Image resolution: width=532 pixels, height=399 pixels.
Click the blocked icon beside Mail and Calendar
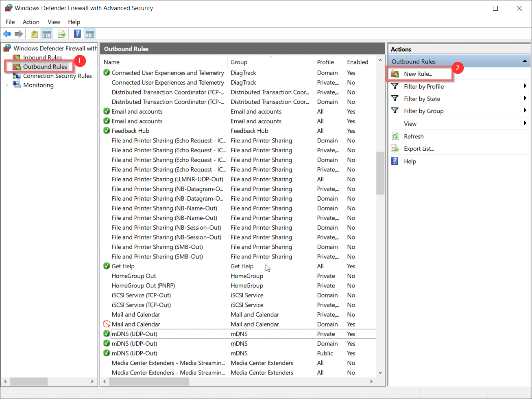coord(107,324)
